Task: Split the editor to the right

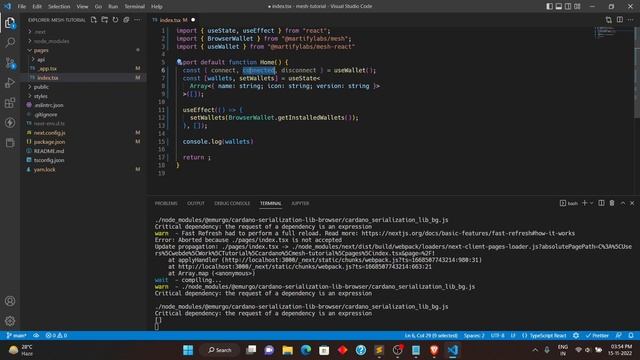Action: [620, 20]
